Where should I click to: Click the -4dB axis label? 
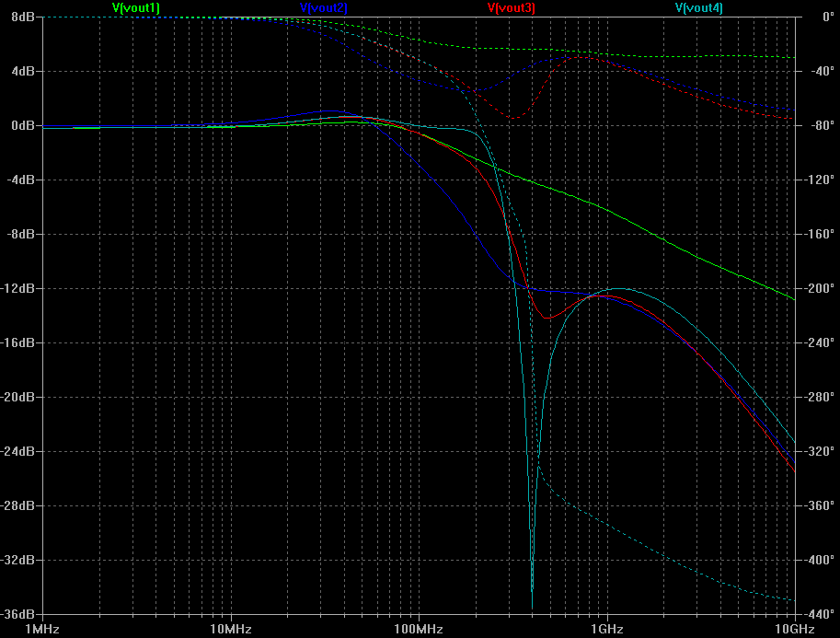20,180
